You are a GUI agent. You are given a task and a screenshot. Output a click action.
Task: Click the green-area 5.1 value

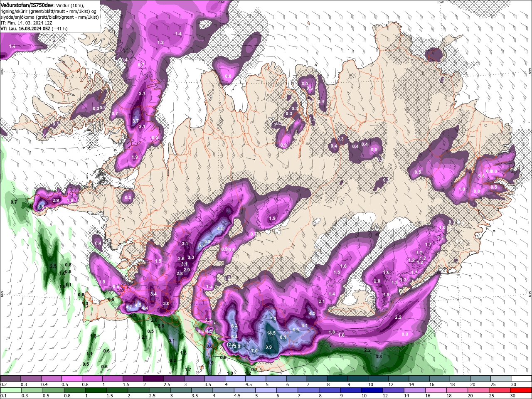tap(171, 340)
